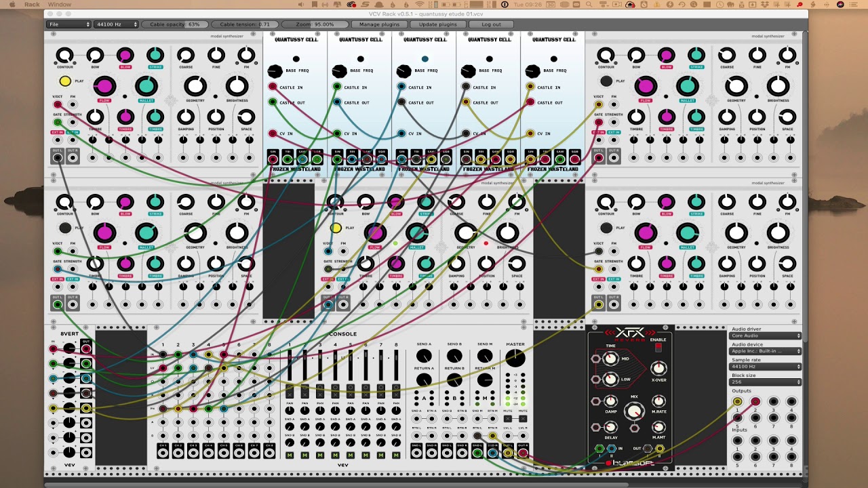Image resolution: width=868 pixels, height=488 pixels.
Task: Click the Update plugins button
Action: pyautogui.click(x=438, y=24)
